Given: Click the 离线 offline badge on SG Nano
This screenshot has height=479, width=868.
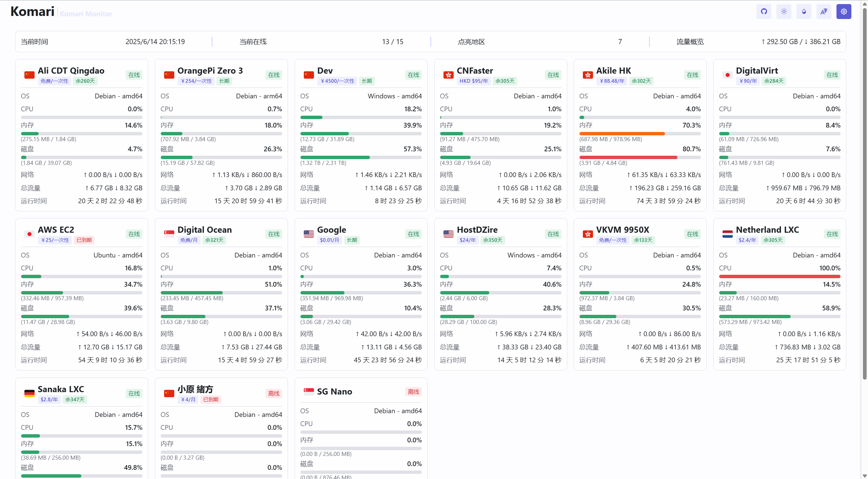Looking at the screenshot, I should pos(413,392).
